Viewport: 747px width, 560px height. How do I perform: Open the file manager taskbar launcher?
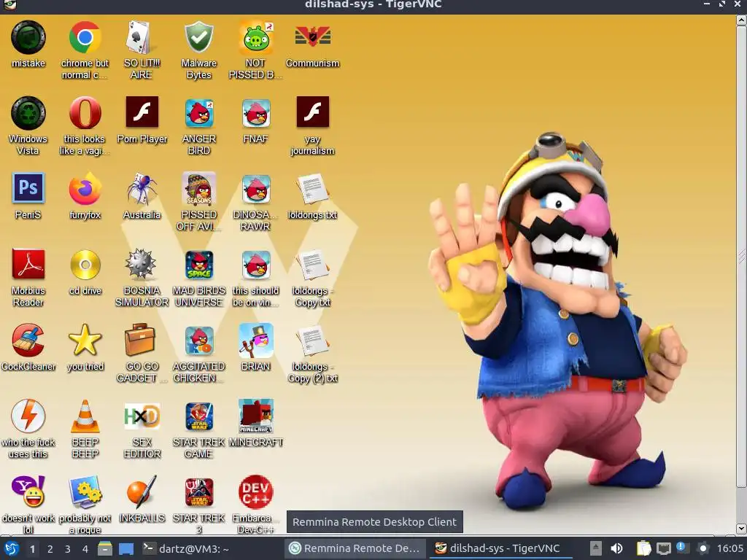(105, 548)
